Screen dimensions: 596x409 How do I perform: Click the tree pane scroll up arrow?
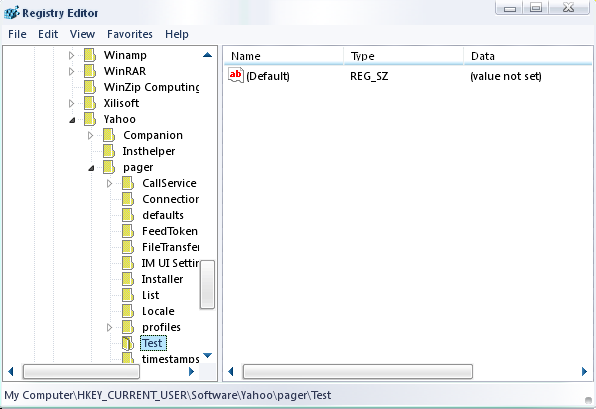[x=208, y=55]
